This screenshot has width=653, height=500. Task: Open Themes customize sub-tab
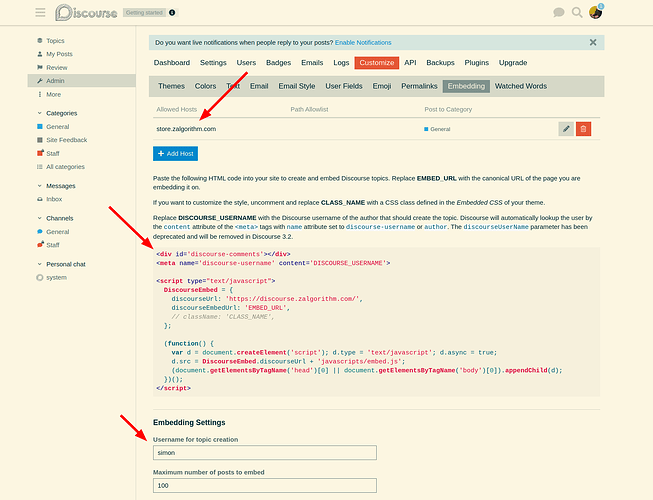tap(171, 86)
